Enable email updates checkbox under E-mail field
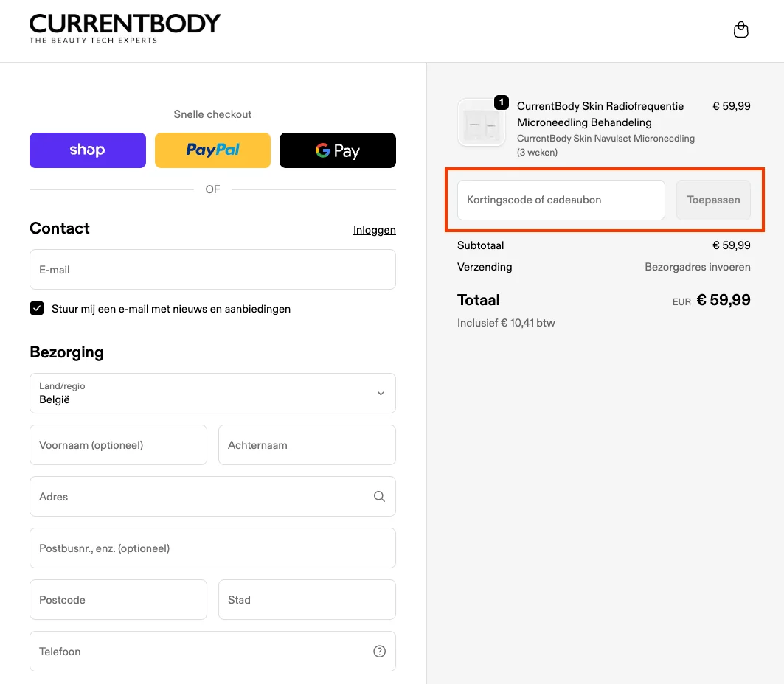 [37, 308]
